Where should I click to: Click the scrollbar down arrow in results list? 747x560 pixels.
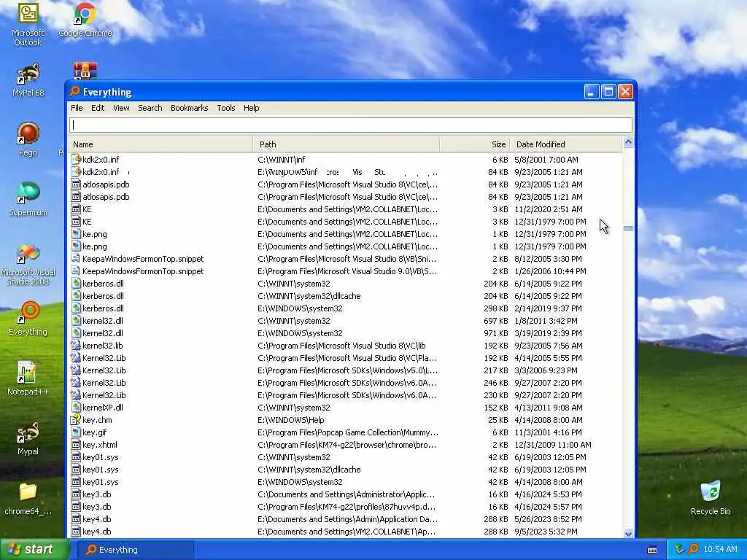628,533
